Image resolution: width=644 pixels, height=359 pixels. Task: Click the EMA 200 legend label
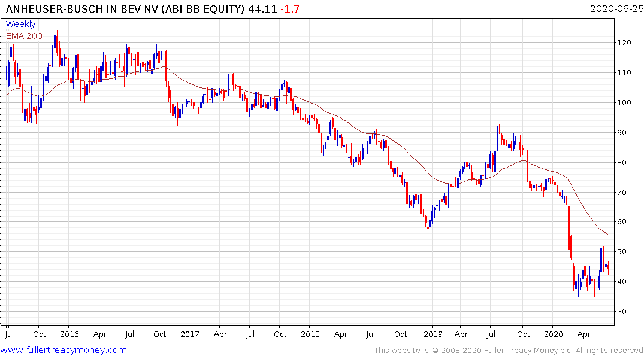coord(24,36)
